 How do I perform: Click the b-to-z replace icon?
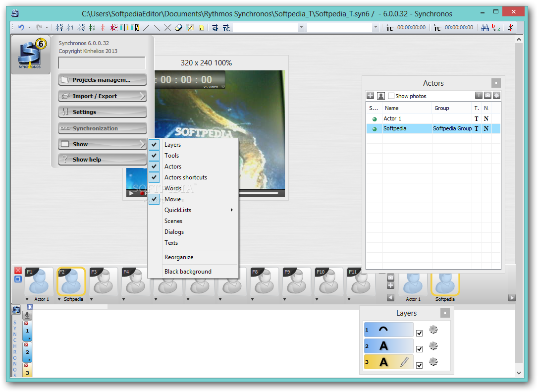[496, 28]
